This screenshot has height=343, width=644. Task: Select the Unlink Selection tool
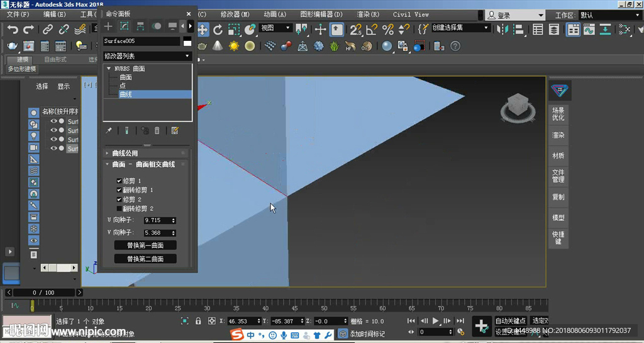tap(64, 30)
